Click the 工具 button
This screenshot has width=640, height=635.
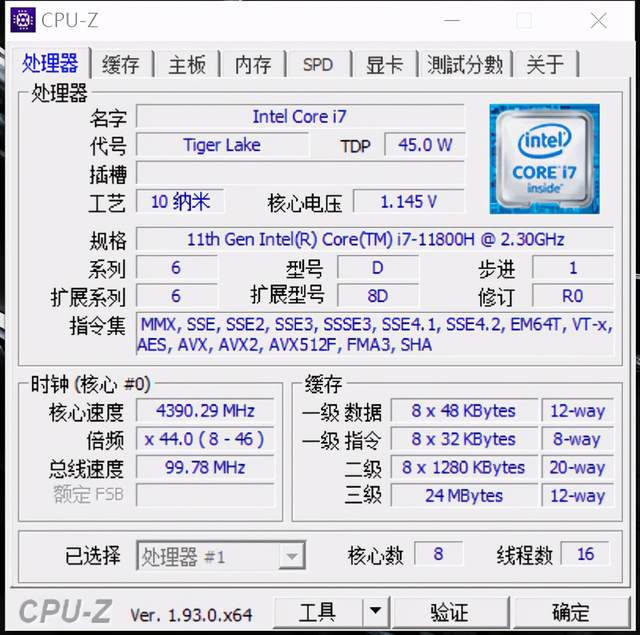pos(318,612)
